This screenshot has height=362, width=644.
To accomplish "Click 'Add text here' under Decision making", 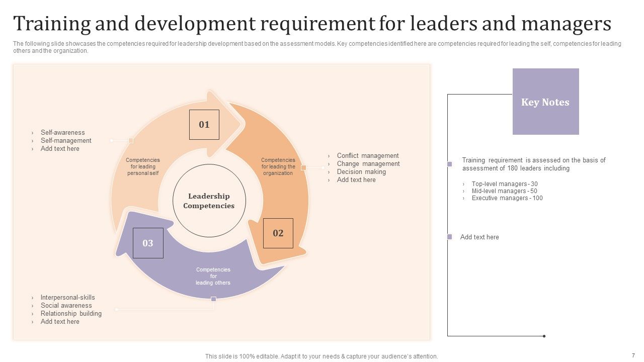I will click(x=356, y=180).
